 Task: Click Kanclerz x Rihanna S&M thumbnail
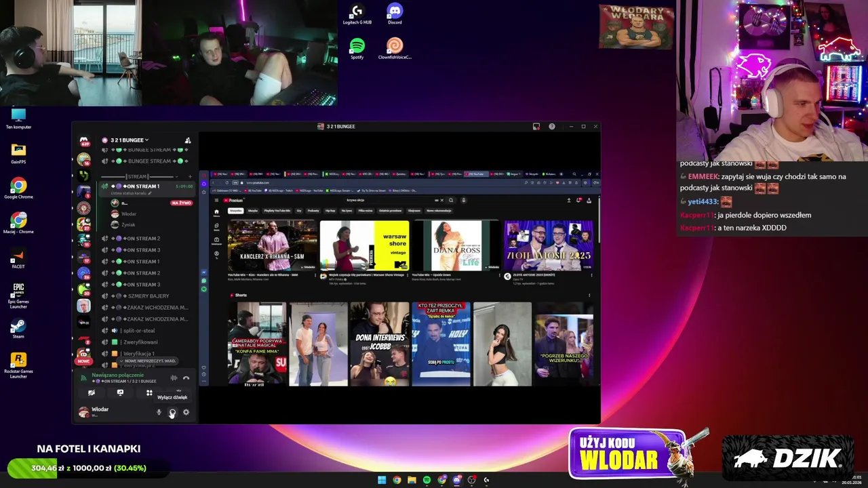point(272,245)
